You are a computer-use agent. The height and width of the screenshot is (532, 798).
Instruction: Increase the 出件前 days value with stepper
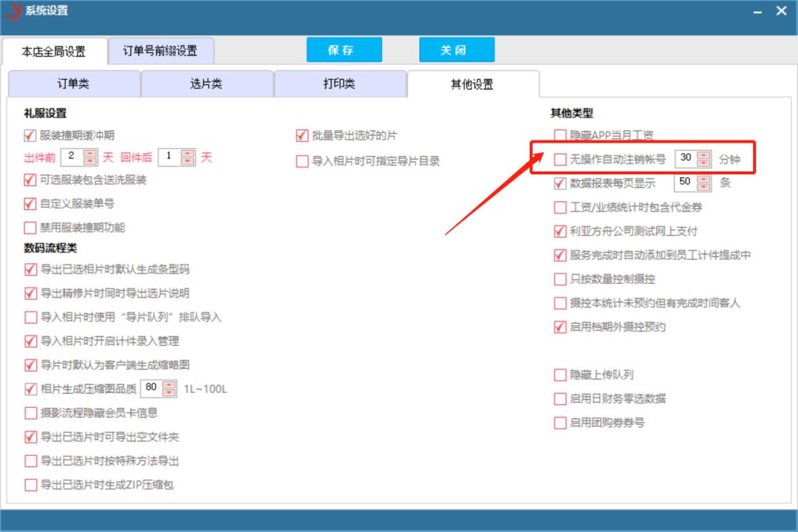point(90,154)
